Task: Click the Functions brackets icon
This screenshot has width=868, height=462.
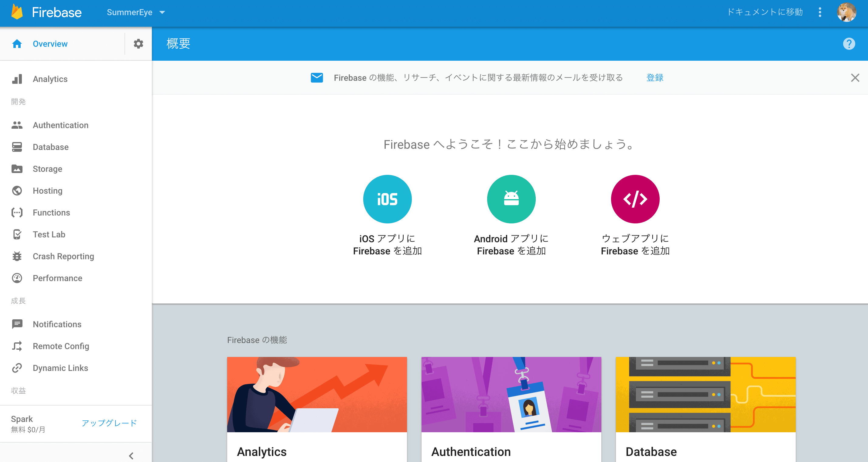Action: pos(17,213)
